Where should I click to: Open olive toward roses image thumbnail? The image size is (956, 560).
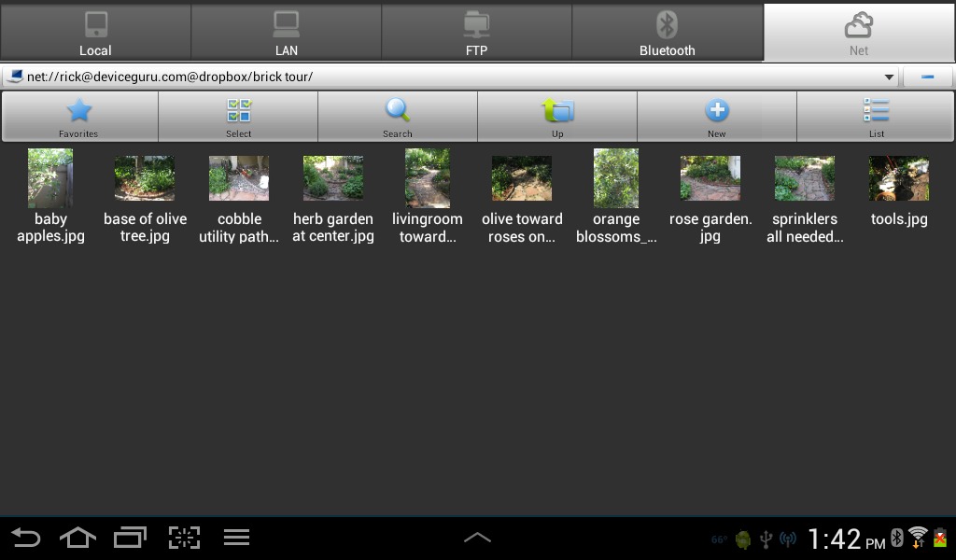point(522,178)
